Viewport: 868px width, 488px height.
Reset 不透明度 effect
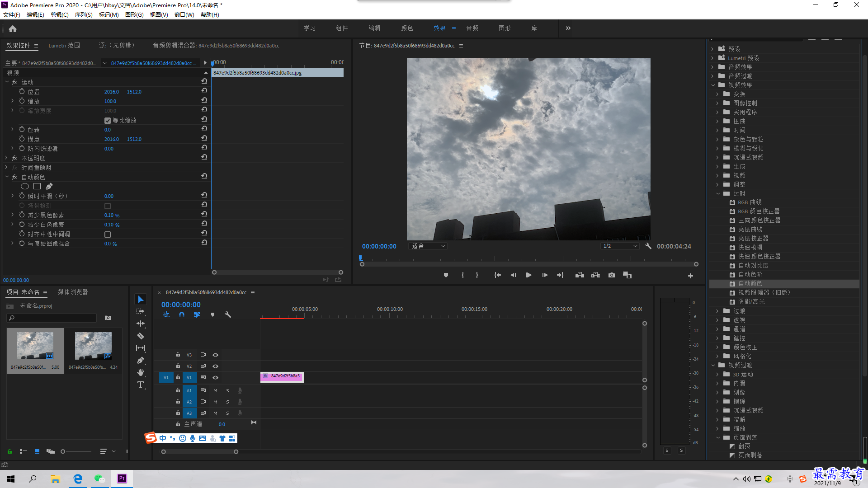(x=204, y=157)
